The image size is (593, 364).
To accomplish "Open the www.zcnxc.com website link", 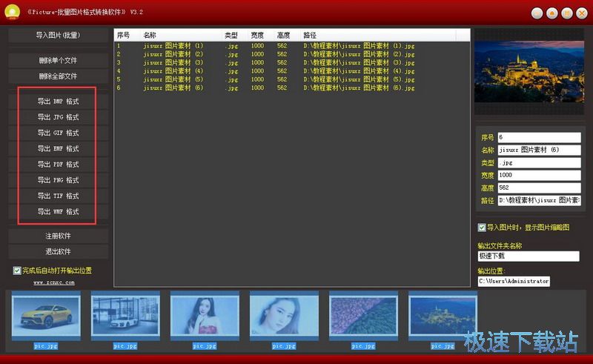I will pyautogui.click(x=54, y=282).
